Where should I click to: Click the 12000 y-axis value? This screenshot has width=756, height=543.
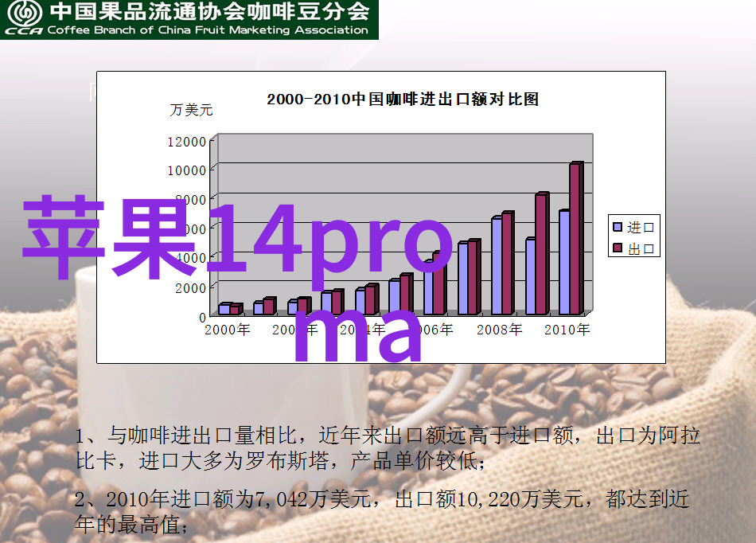186,142
